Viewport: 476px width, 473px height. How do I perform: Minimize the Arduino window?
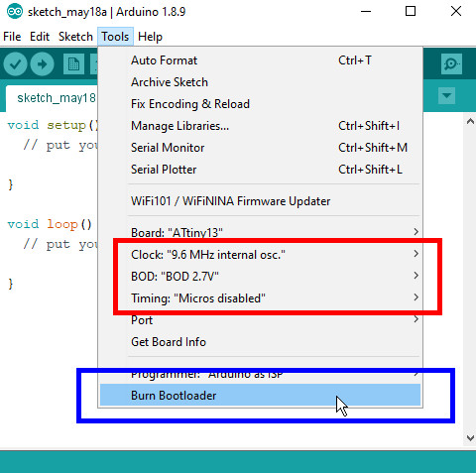366,12
